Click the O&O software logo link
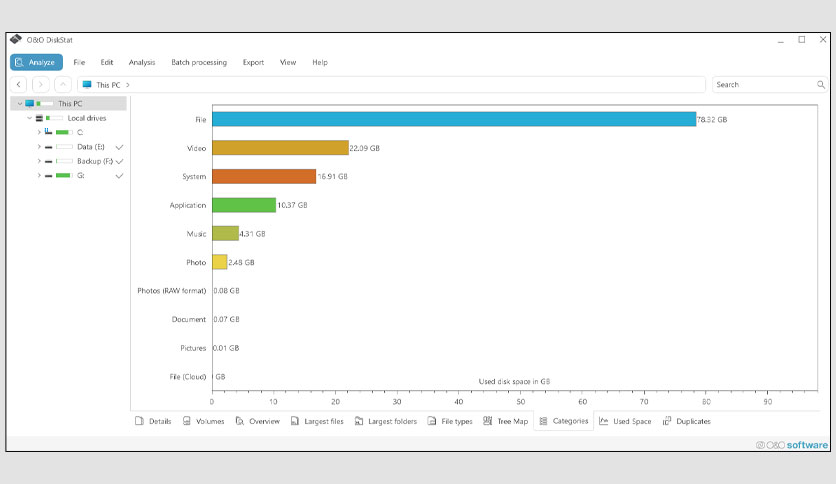The image size is (836, 484). coord(792,445)
